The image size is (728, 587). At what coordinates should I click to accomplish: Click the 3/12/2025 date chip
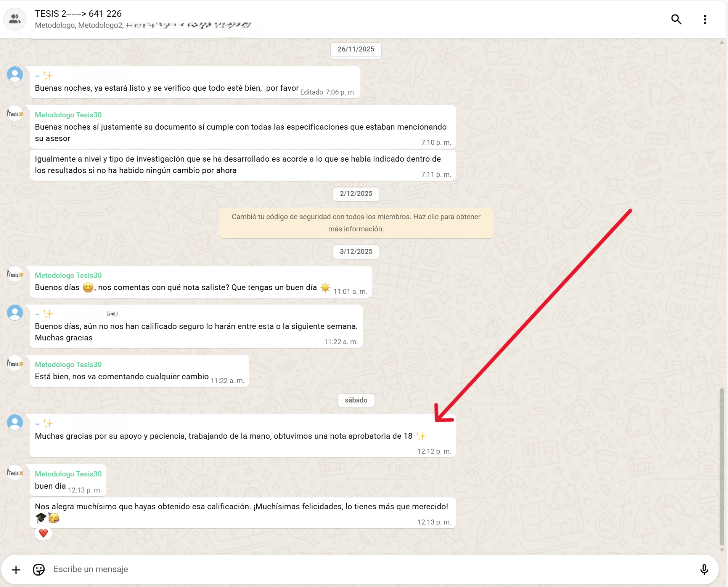point(356,252)
